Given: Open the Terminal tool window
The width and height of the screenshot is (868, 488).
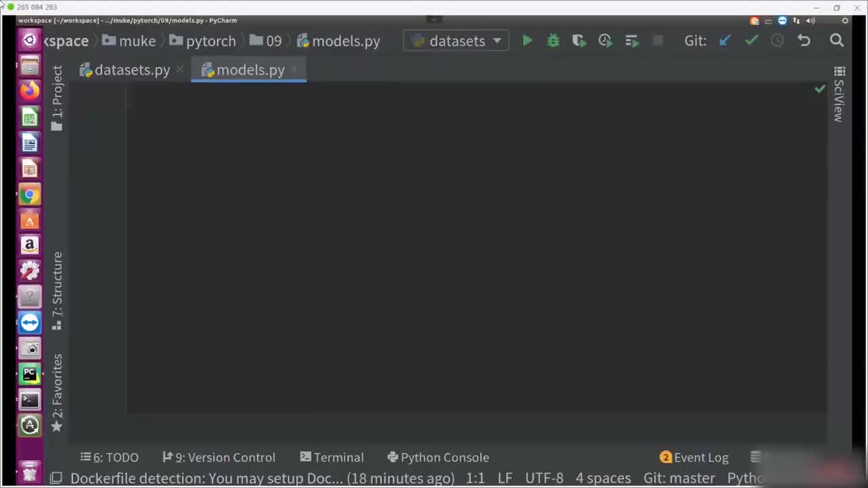Looking at the screenshot, I should pyautogui.click(x=332, y=457).
